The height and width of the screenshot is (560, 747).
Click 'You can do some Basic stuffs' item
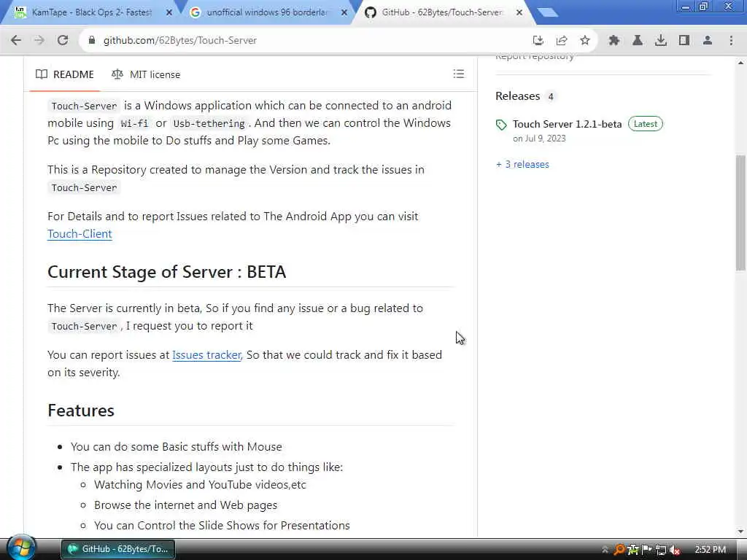pos(177,447)
